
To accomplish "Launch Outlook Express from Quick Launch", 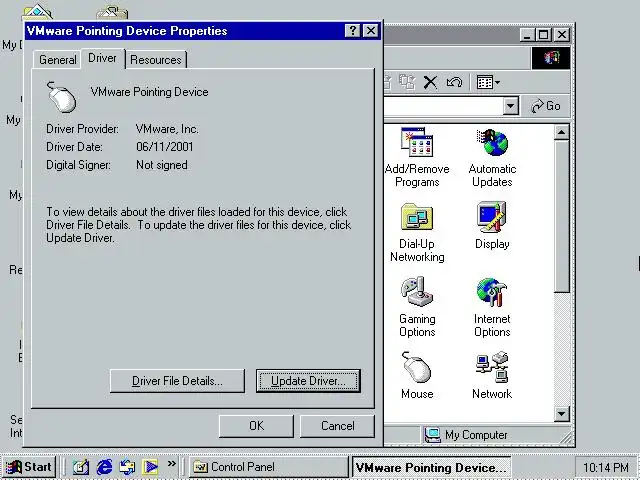I will [127, 467].
